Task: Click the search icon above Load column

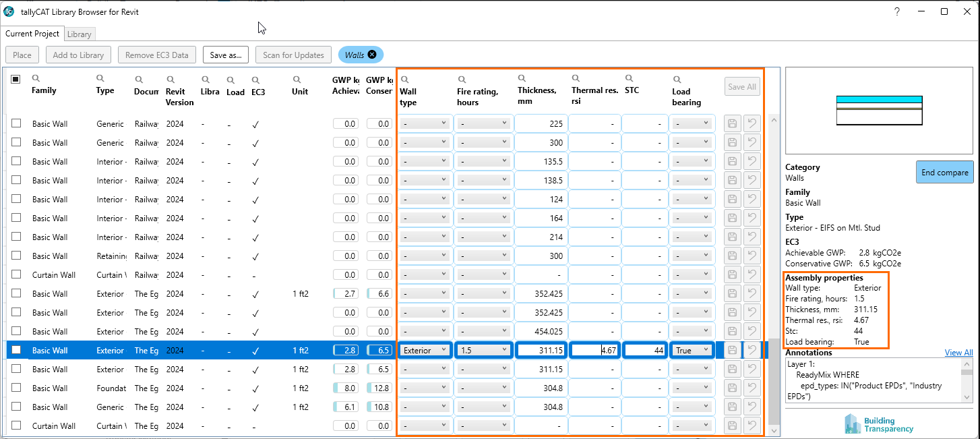Action: pos(231,79)
